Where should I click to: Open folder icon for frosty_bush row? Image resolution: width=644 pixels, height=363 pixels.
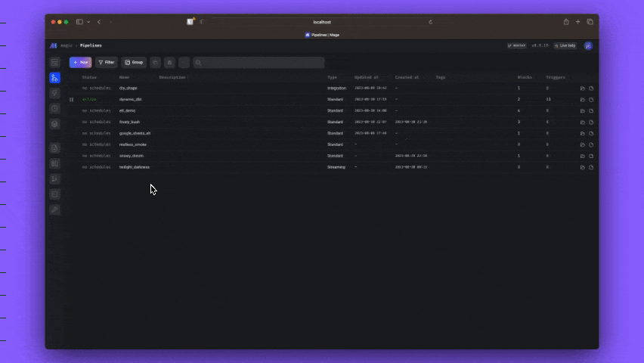(x=582, y=122)
